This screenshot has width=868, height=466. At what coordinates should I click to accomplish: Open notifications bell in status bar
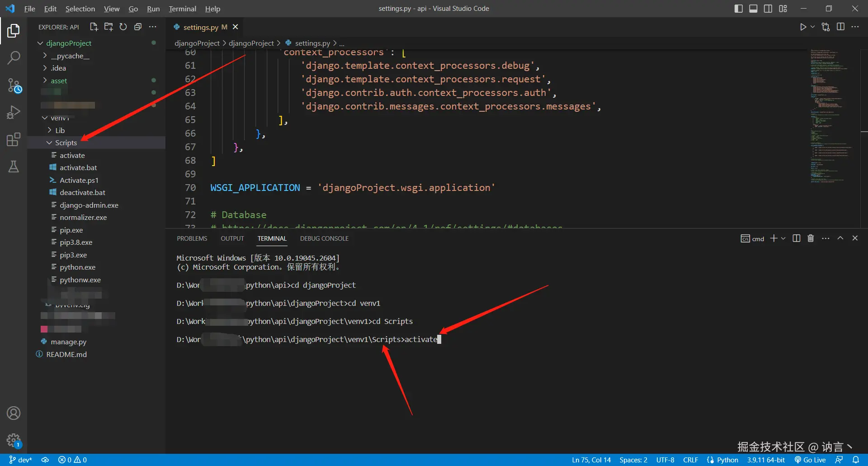(x=856, y=460)
